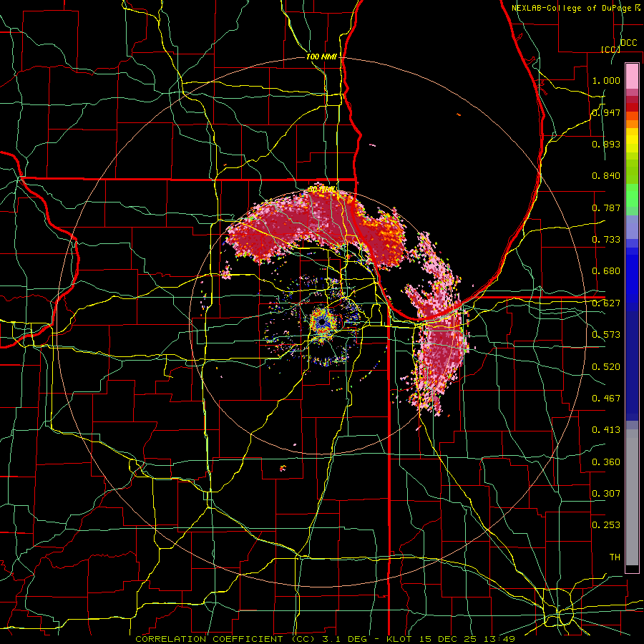The height and width of the screenshot is (644, 644).
Task: Click the 0.787 scale value
Action: [x=606, y=208]
